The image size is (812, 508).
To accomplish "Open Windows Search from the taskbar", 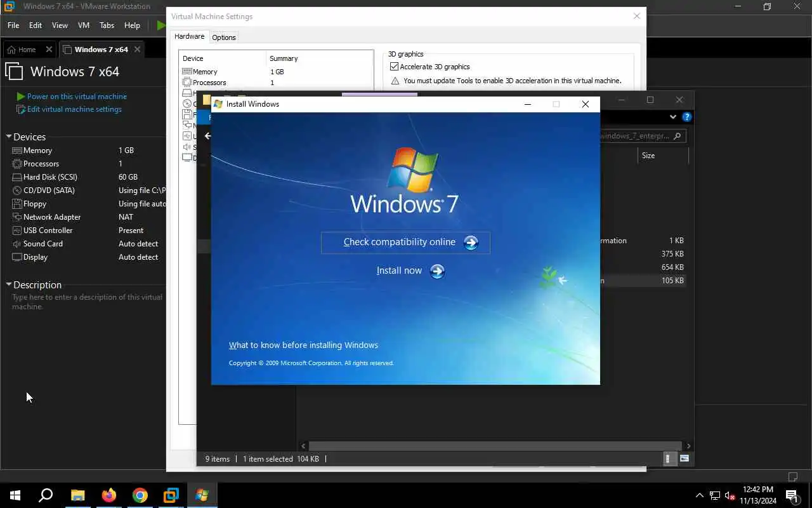I will click(x=46, y=495).
